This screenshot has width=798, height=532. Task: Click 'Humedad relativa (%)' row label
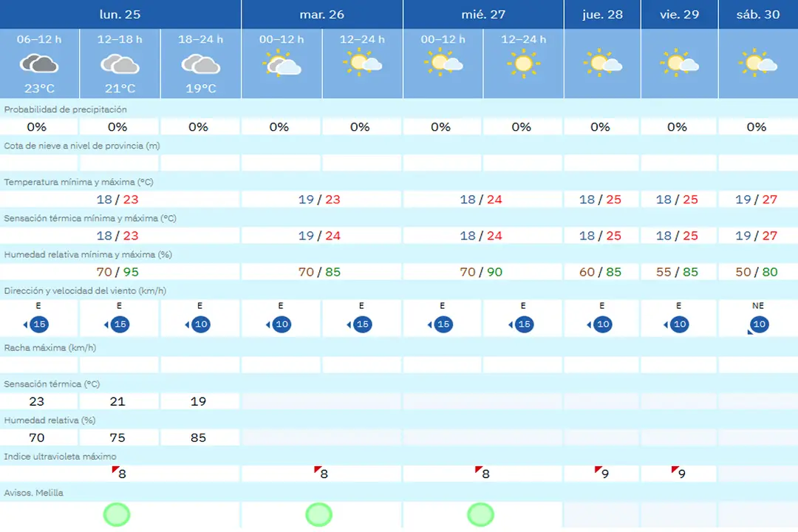(50, 420)
